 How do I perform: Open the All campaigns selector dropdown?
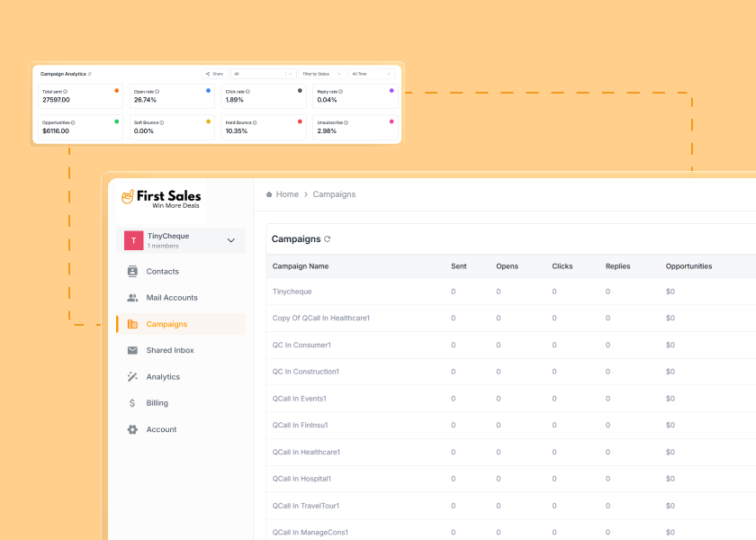[262, 74]
